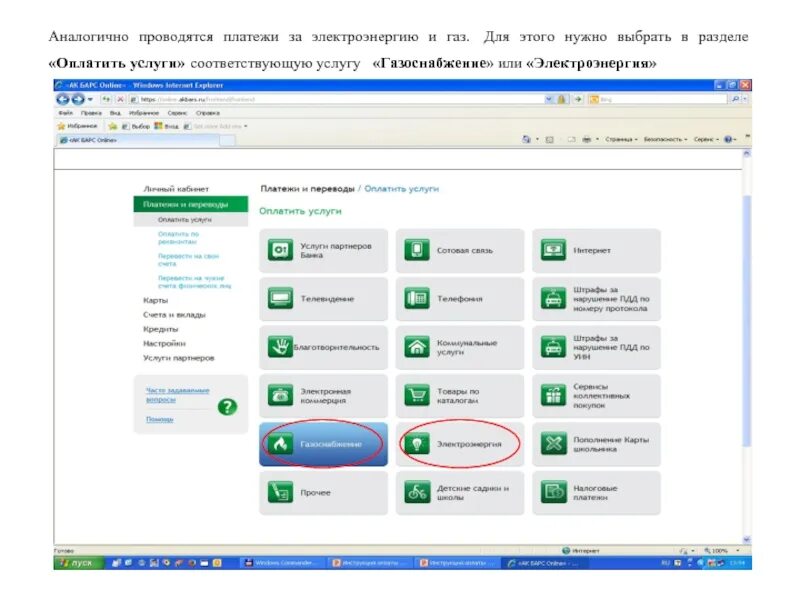This screenshot has height=600, width=800.
Task: Expand the Сервис command bar dropdown
Action: pos(707,139)
